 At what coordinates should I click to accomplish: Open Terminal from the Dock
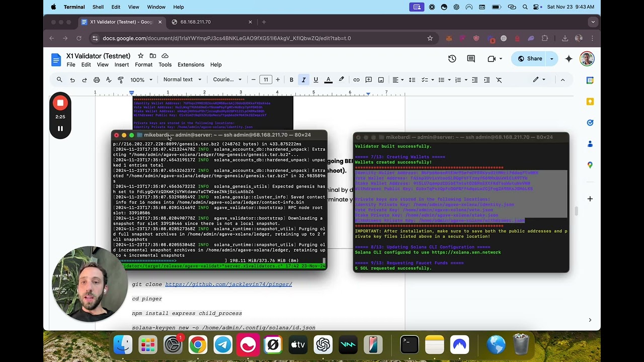click(410, 345)
